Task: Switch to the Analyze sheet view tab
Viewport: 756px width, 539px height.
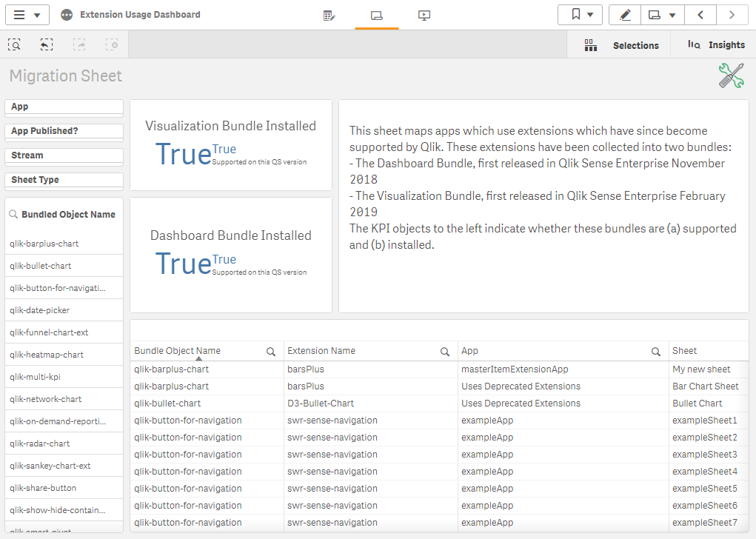Action: (x=377, y=16)
